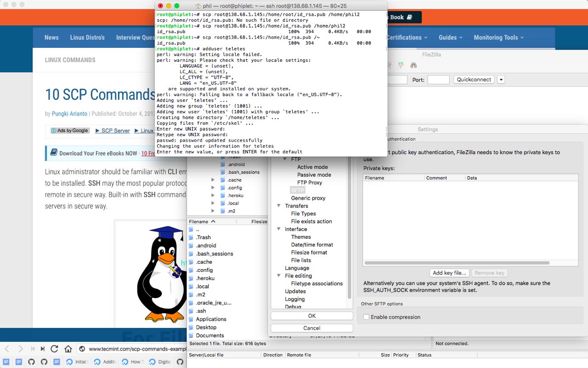The width and height of the screenshot is (588, 368).
Task: Click the browser fast-forward icon
Action: tap(42, 349)
